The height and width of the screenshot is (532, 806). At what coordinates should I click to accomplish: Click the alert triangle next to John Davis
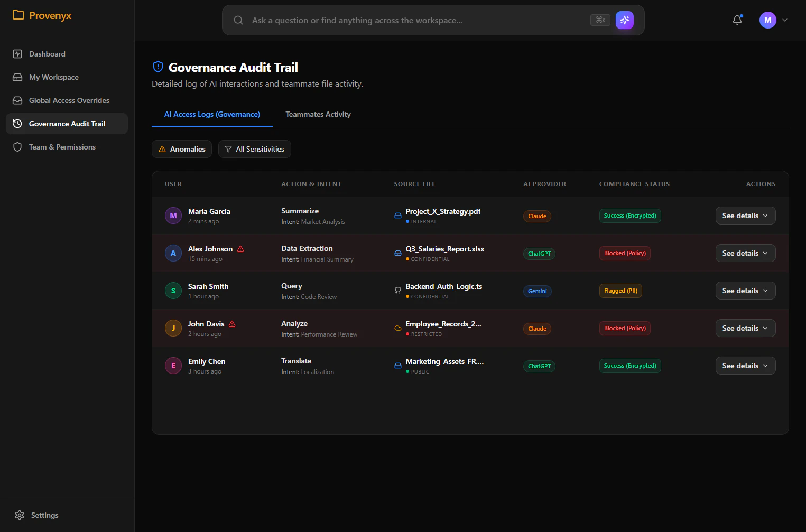pos(232,324)
